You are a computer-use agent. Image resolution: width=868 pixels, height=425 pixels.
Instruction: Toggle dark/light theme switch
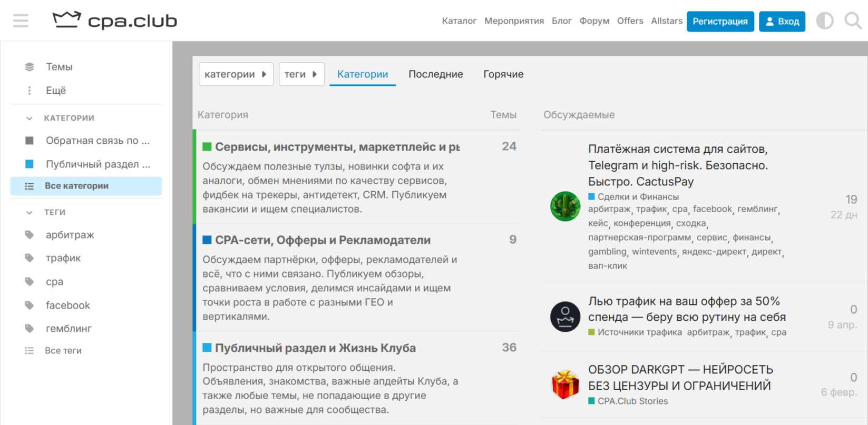coord(824,21)
